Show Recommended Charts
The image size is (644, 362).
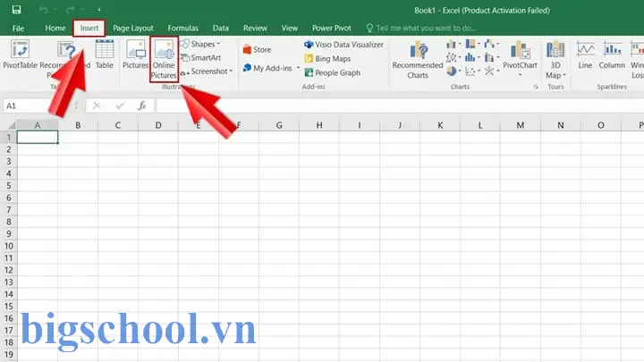pyautogui.click(x=418, y=60)
